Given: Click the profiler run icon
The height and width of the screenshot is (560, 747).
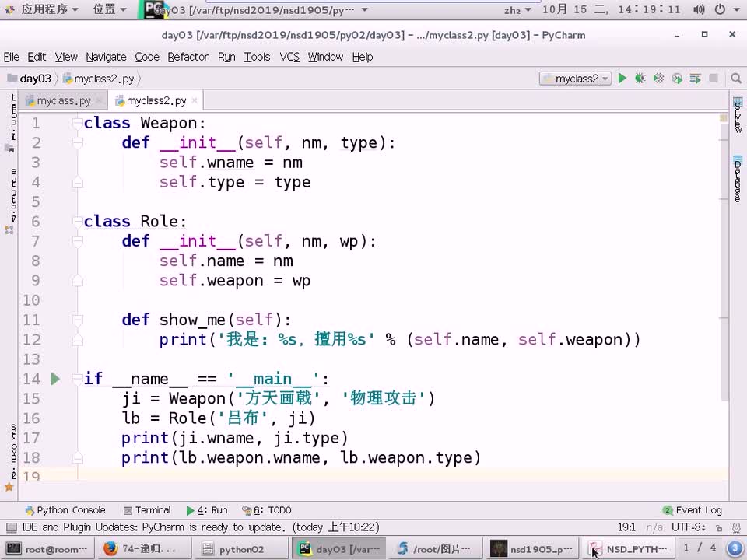Looking at the screenshot, I should pos(677,79).
